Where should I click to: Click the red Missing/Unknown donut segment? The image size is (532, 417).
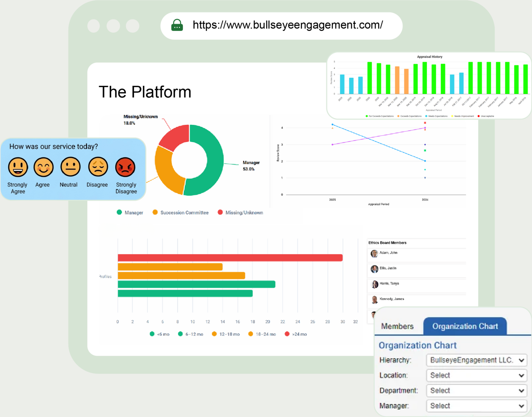pos(176,137)
